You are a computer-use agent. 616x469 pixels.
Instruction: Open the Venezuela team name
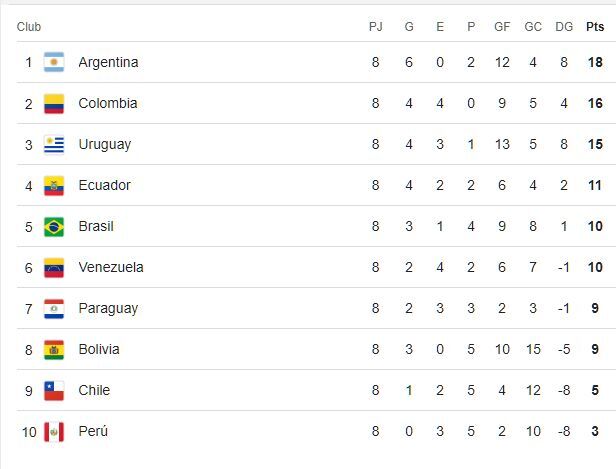[111, 268]
